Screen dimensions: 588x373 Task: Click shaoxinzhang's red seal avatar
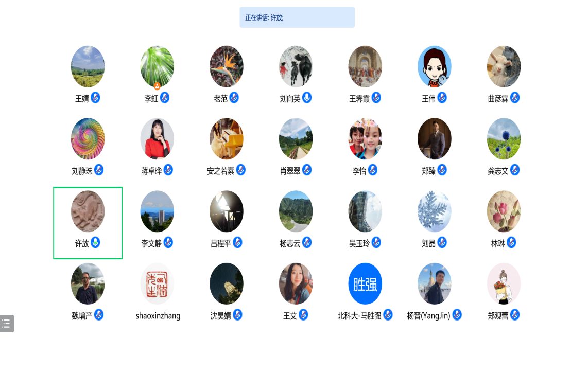pos(157,283)
